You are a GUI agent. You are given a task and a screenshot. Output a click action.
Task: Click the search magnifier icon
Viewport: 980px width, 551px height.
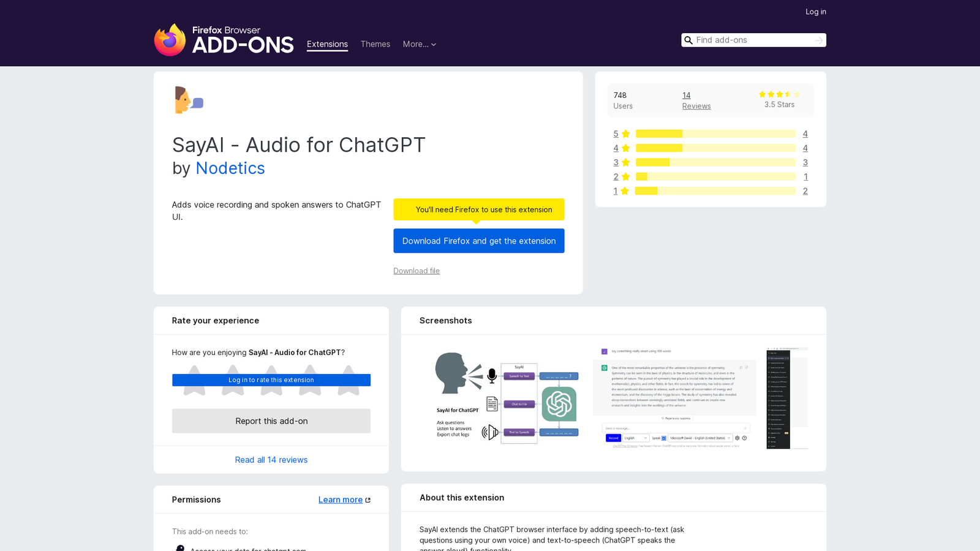688,40
